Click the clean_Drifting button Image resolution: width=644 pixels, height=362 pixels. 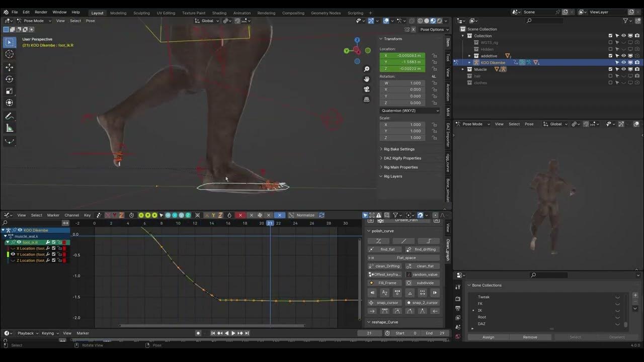385,266
